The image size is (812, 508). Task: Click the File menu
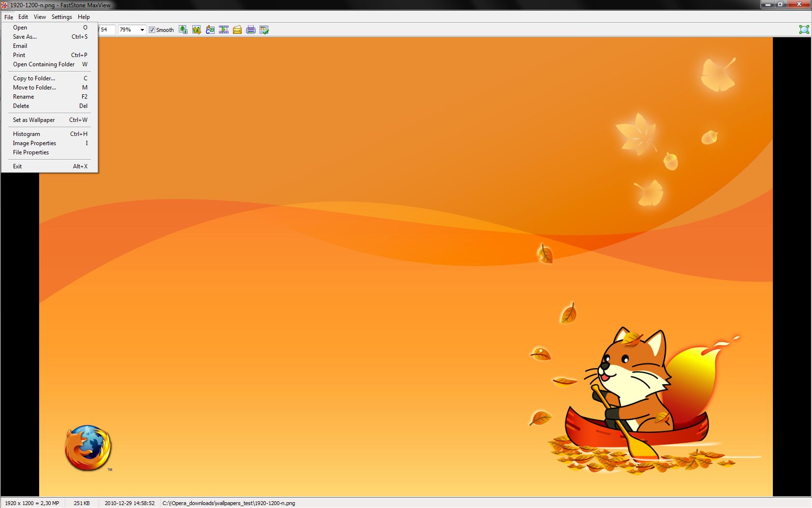9,17
